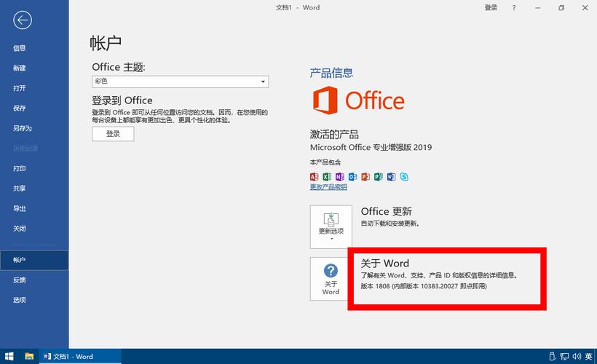Click the back arrow circle icon

(x=23, y=20)
